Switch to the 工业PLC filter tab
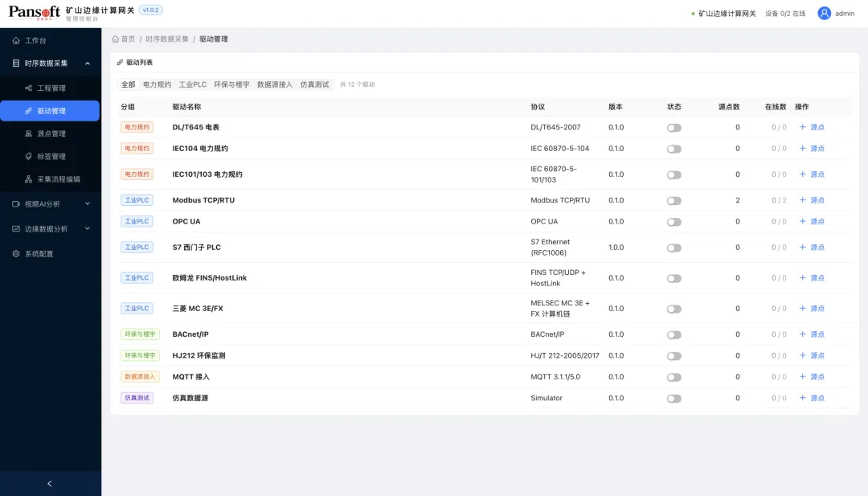 coord(193,84)
